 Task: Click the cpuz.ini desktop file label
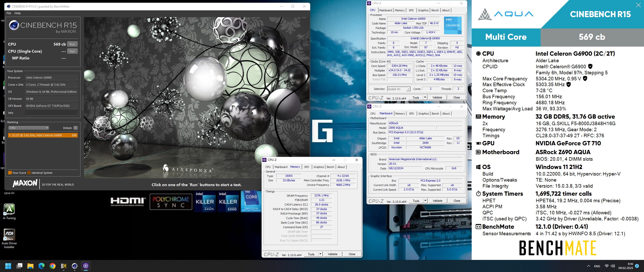click(x=9, y=193)
